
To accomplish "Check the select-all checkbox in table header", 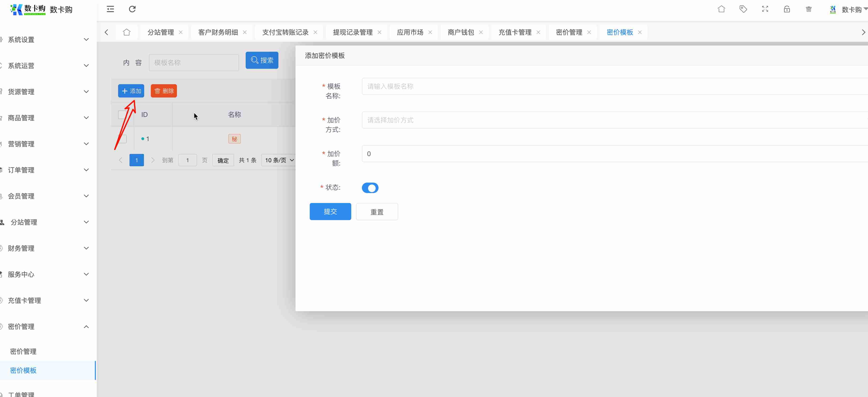I will [122, 115].
